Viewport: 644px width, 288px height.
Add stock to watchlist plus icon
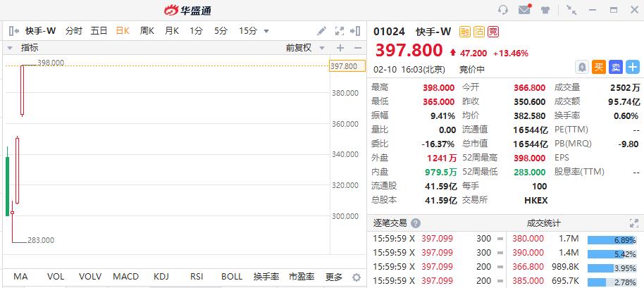coord(633,68)
